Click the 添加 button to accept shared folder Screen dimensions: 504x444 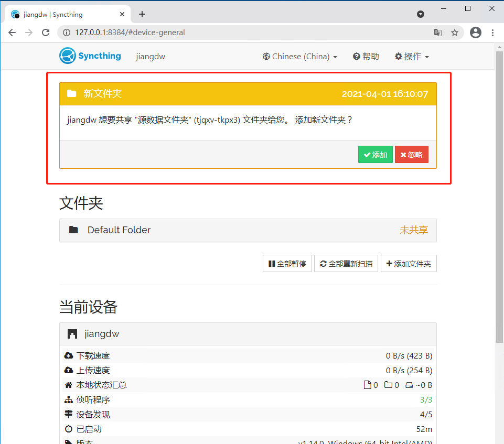(x=375, y=154)
